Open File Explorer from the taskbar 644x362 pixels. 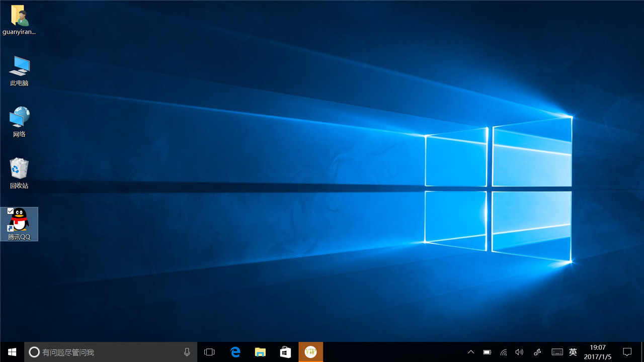point(260,352)
